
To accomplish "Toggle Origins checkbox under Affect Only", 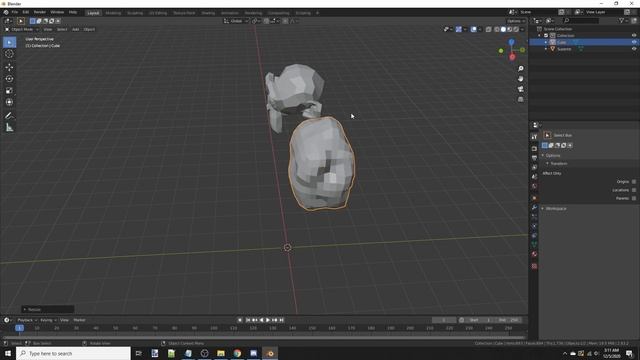I will (634, 182).
